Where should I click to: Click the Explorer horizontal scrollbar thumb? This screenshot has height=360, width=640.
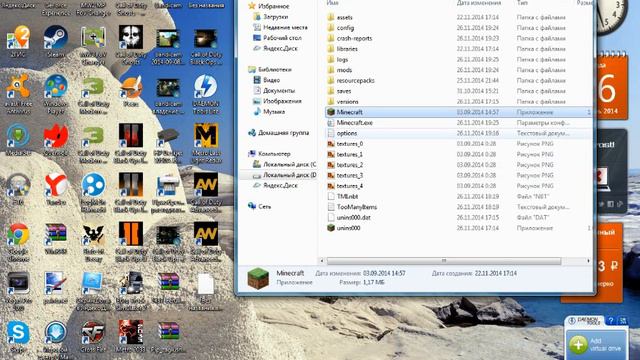pos(444,260)
